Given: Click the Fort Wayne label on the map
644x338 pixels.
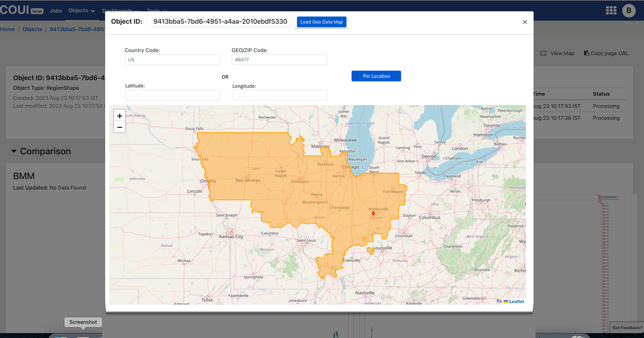Looking at the screenshot, I should tap(392, 191).
